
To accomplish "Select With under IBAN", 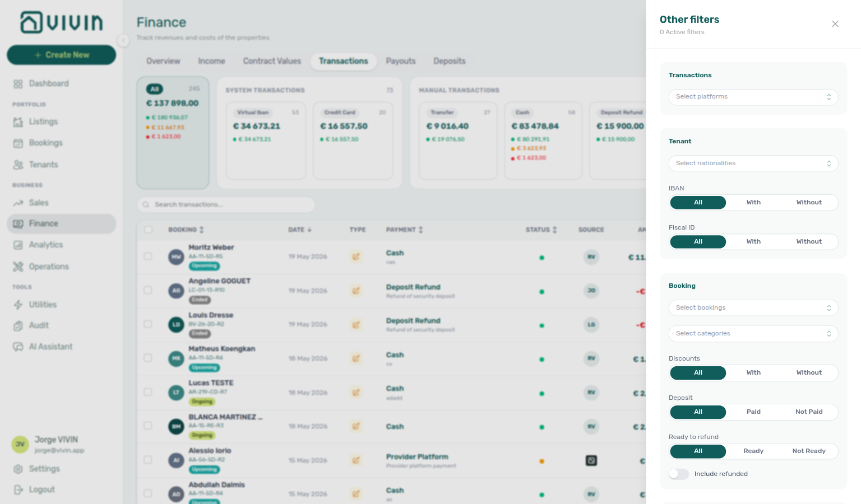I will tap(753, 203).
